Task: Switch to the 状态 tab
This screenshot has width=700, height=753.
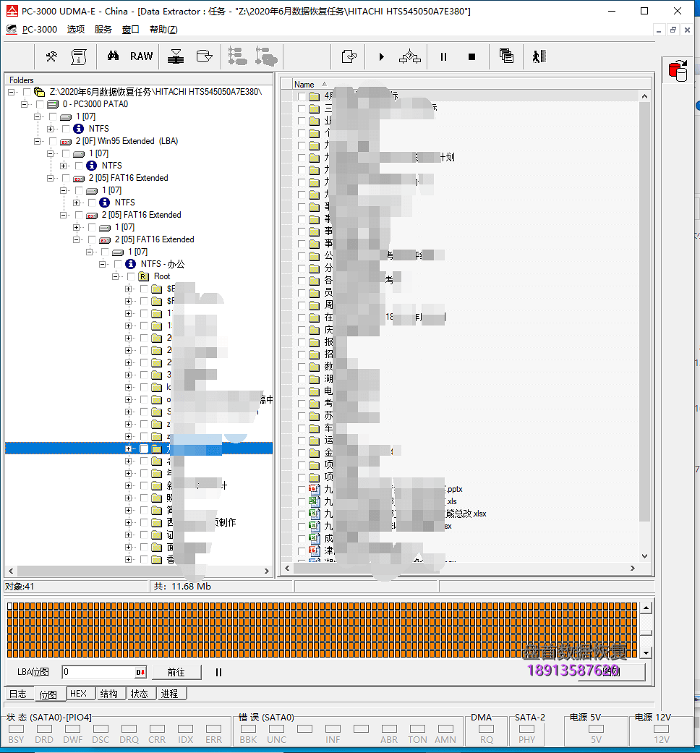Action: click(140, 694)
